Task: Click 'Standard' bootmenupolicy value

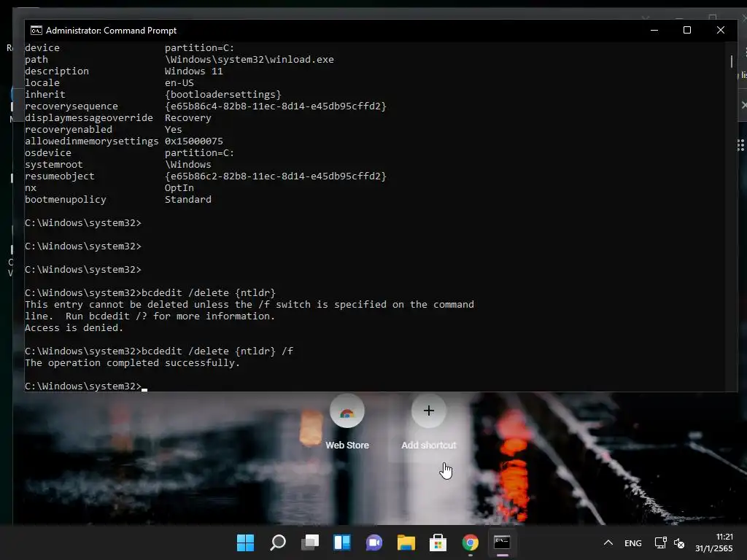Action: (187, 200)
